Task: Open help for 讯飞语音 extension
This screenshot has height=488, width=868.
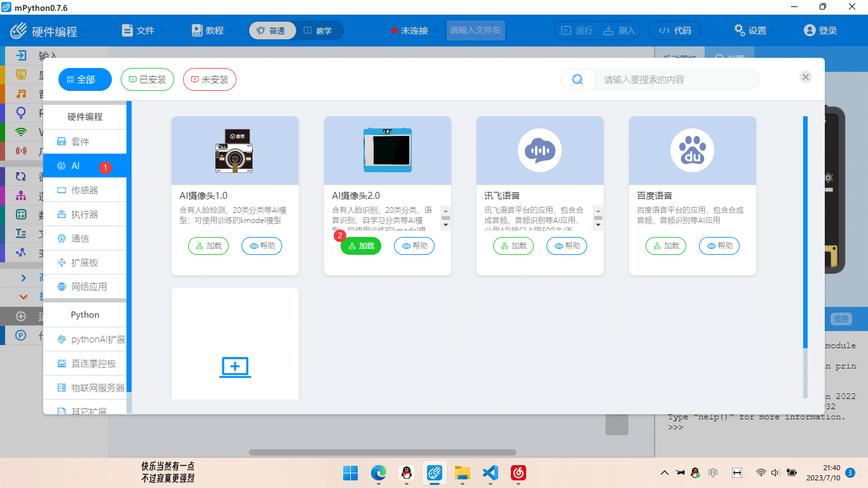Action: pyautogui.click(x=566, y=246)
